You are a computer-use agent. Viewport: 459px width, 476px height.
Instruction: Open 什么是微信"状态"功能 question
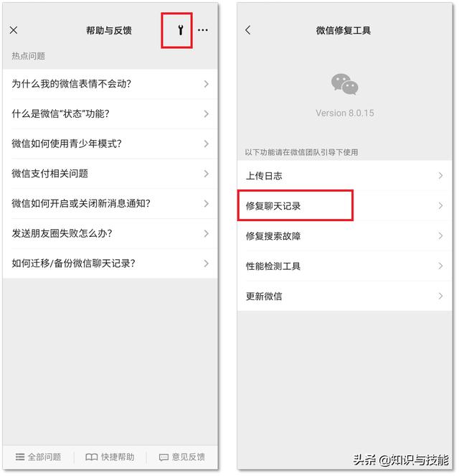tap(110, 113)
